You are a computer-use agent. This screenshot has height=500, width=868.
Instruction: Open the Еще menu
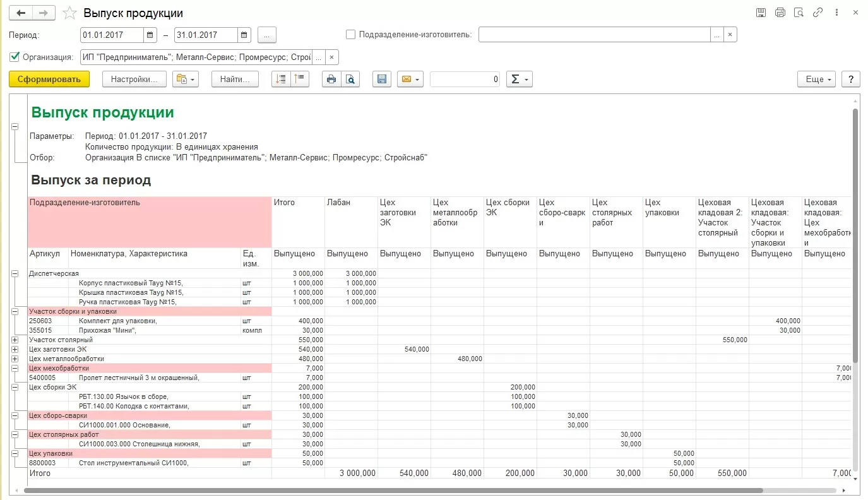pyautogui.click(x=817, y=80)
